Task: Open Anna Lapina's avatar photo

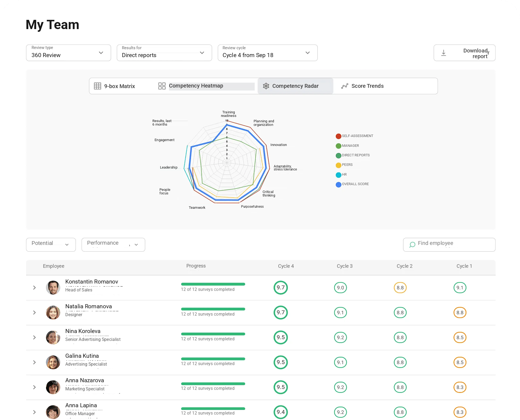Action: [x=53, y=412]
